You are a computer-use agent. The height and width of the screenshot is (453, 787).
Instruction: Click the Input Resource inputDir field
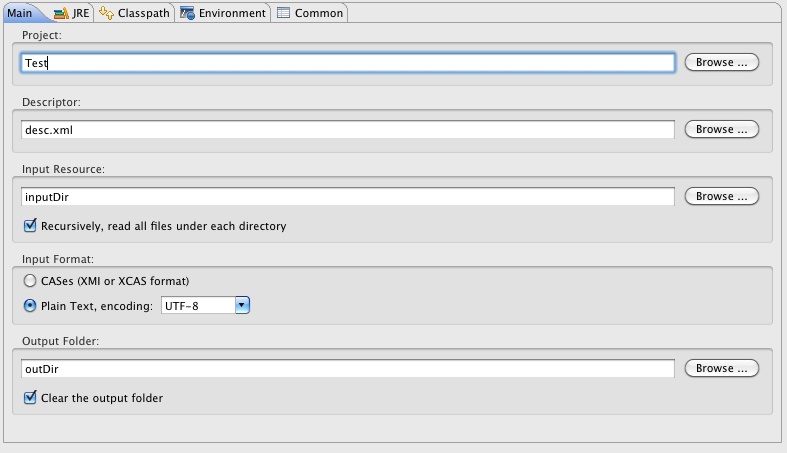point(347,197)
